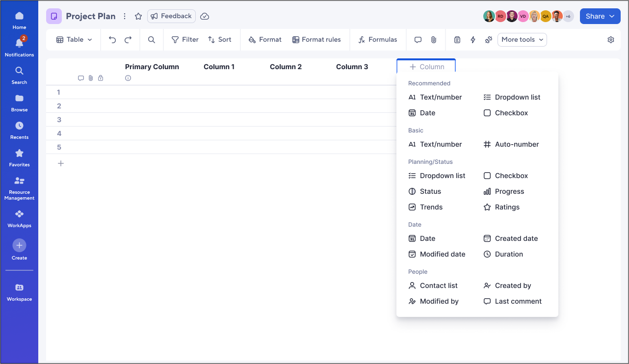629x364 pixels.
Task: Open Search from the left sidebar
Action: [x=19, y=75]
